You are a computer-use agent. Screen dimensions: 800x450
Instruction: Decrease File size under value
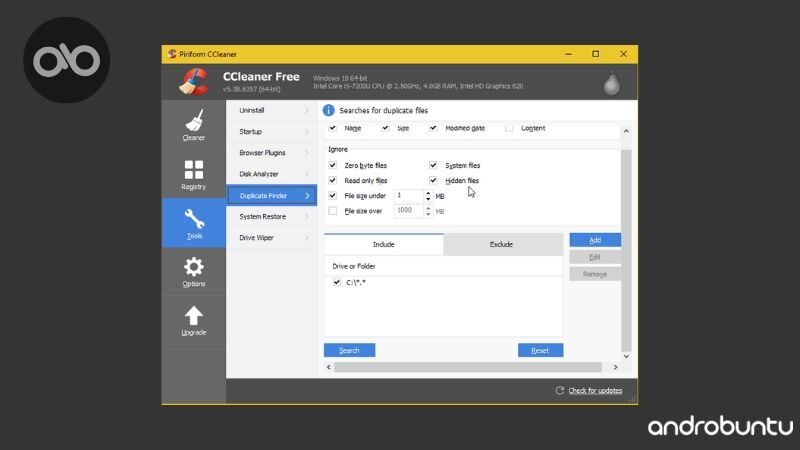428,199
